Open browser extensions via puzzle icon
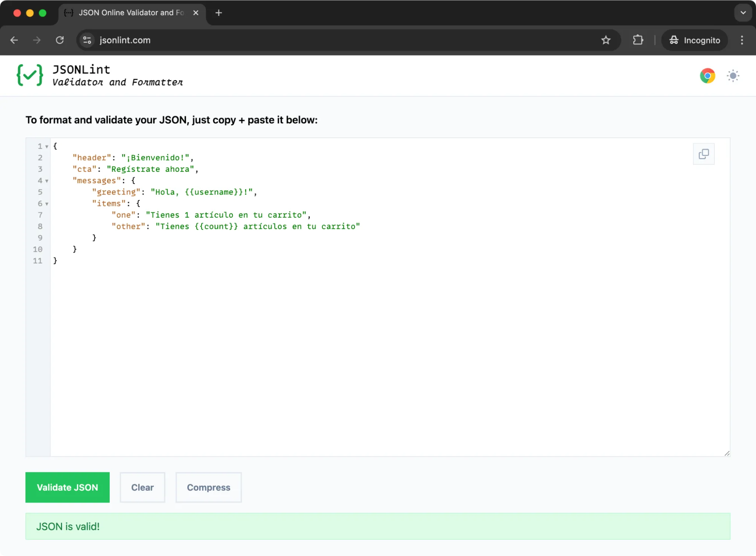Image resolution: width=756 pixels, height=556 pixels. (x=638, y=40)
